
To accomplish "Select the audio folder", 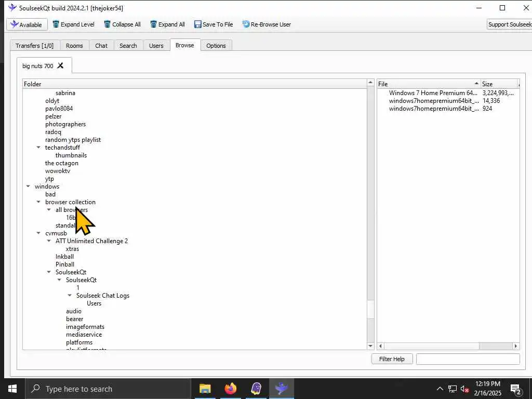I will tap(74, 312).
